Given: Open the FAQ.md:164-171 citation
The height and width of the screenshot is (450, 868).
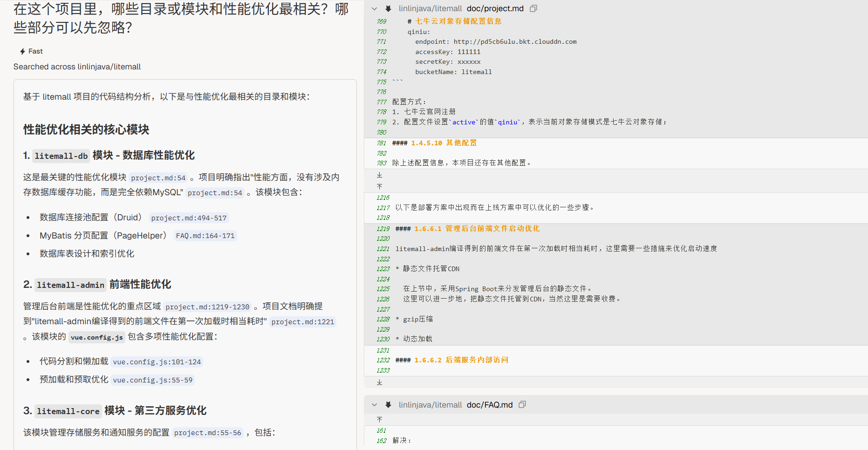Looking at the screenshot, I should pyautogui.click(x=205, y=236).
